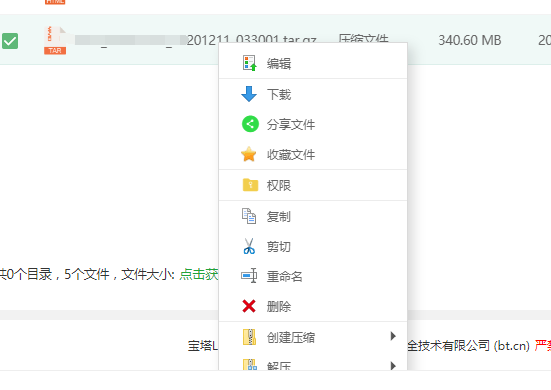Viewport: 551px width, 390px height.
Task: Click the (bt.cn) footer text
Action: tap(511, 346)
